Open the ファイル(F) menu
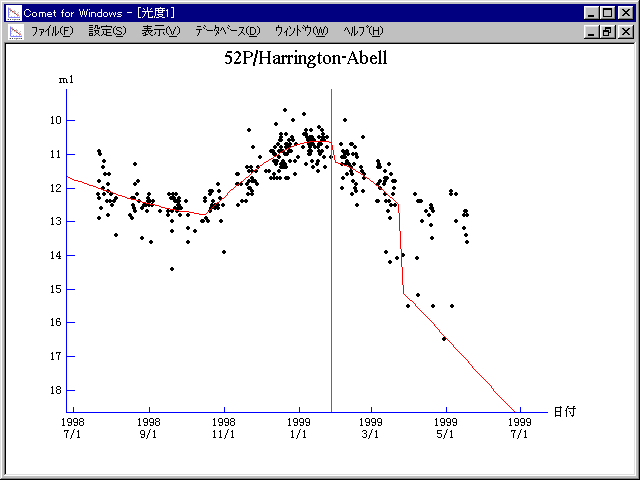The image size is (640, 480). click(52, 31)
